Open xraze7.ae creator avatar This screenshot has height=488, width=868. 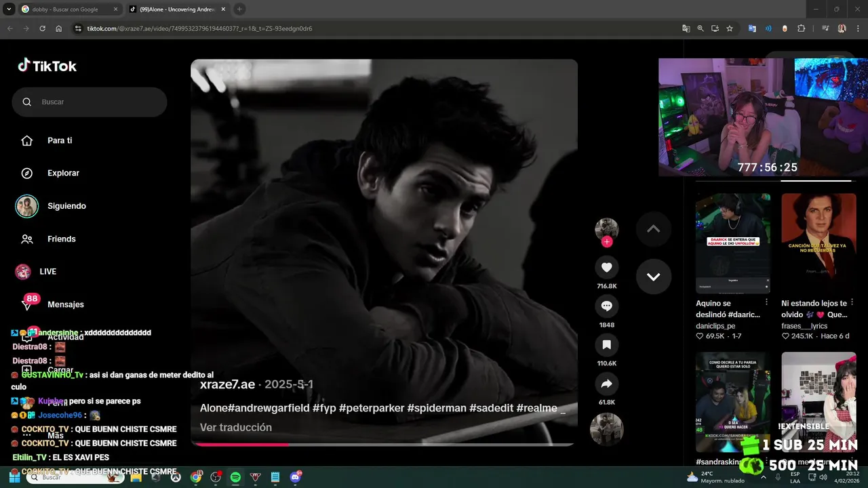click(x=606, y=229)
